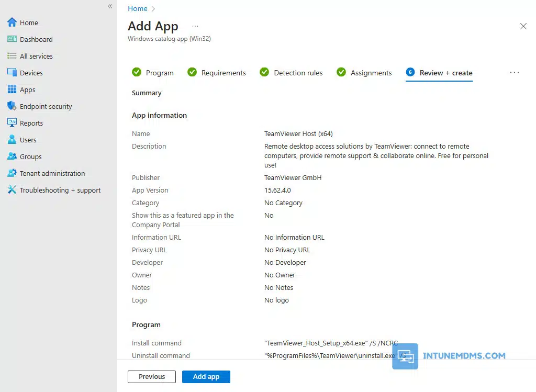Click the Summary heading
This screenshot has width=536, height=392.
coord(147,93)
